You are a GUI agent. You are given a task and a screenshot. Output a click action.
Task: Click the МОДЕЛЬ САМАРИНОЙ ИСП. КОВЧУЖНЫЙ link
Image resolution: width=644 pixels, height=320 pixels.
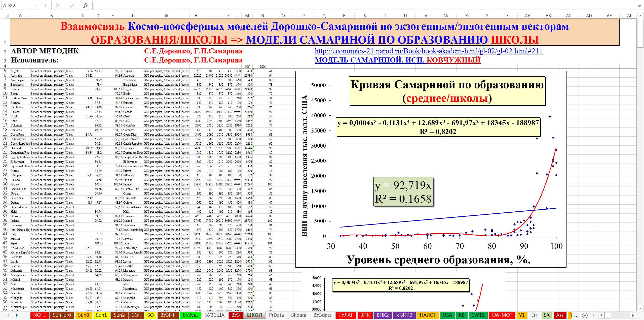coord(397,60)
